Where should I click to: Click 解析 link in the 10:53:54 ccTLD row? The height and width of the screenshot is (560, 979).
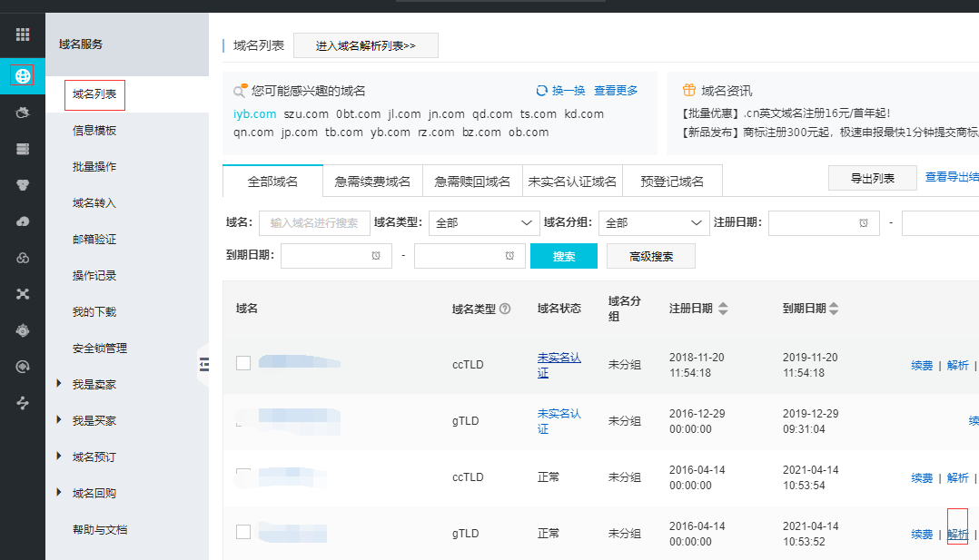(957, 477)
